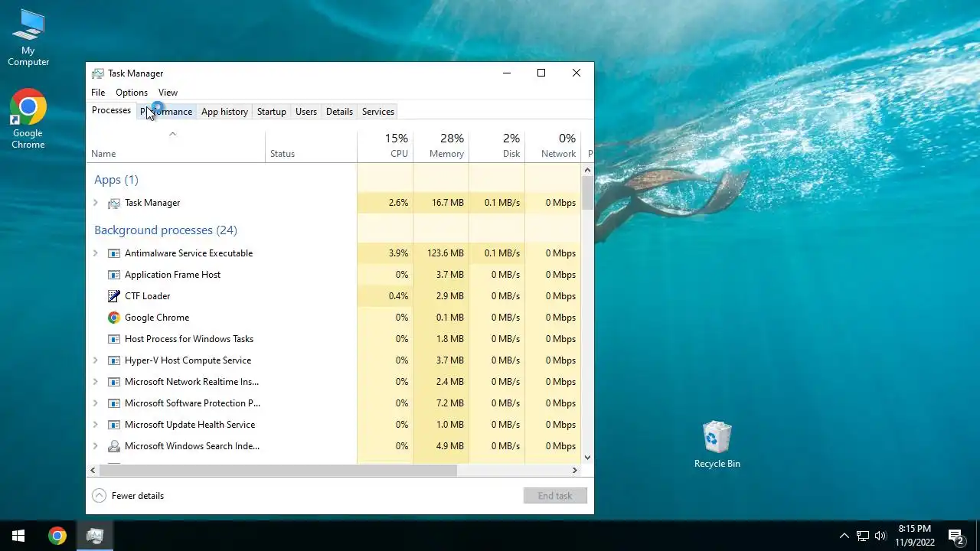Open Google Chrome desktop shortcut
Screen dimensions: 980x551
28,119
